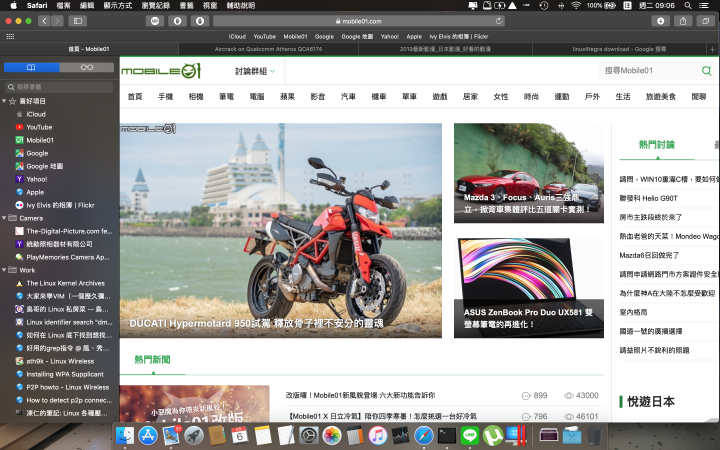Open the 檔案 menu

pyautogui.click(x=63, y=6)
